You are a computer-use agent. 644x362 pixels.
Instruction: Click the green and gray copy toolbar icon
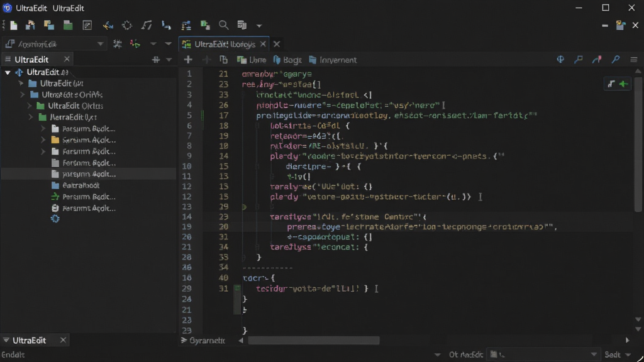205,25
